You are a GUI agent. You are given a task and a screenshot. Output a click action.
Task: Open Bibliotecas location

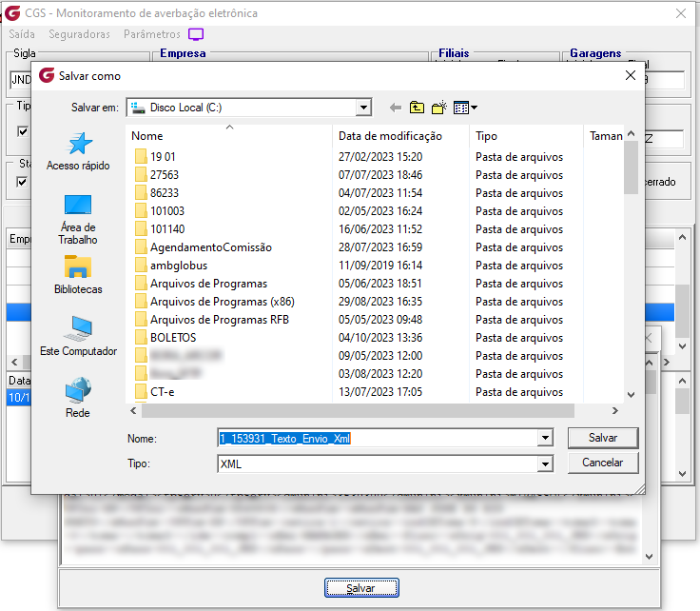(x=78, y=275)
